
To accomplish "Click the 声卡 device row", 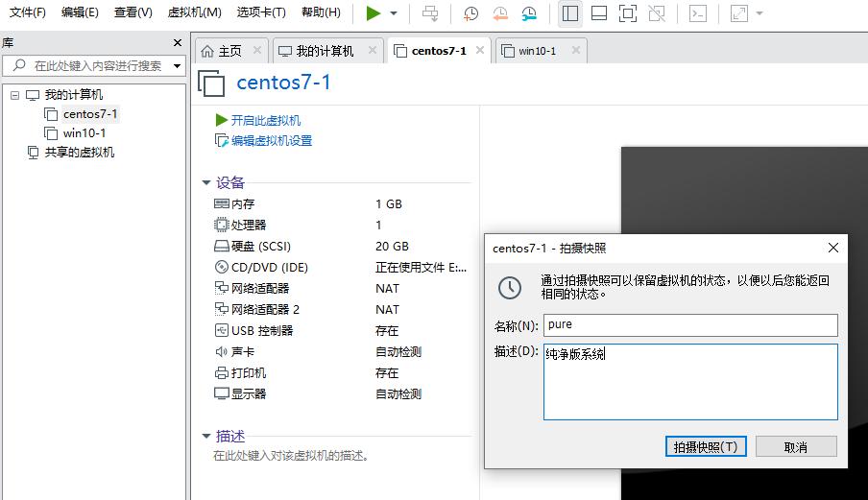I will pyautogui.click(x=341, y=352).
